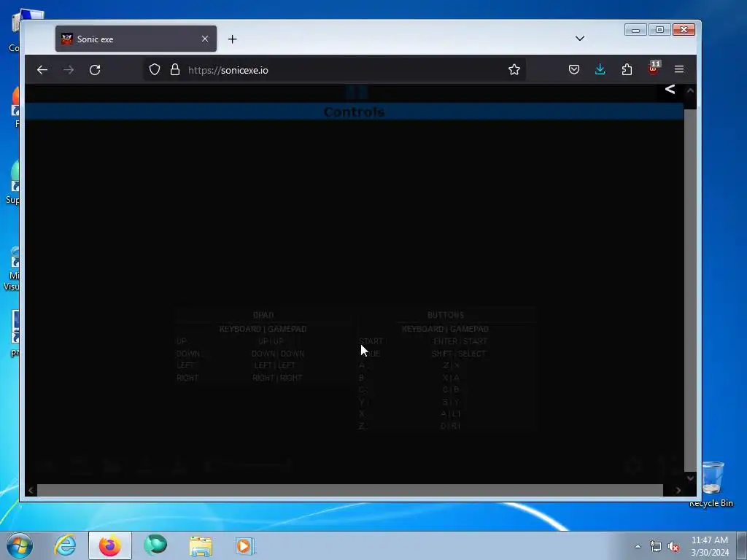Click the DPAD table header

[x=263, y=315]
